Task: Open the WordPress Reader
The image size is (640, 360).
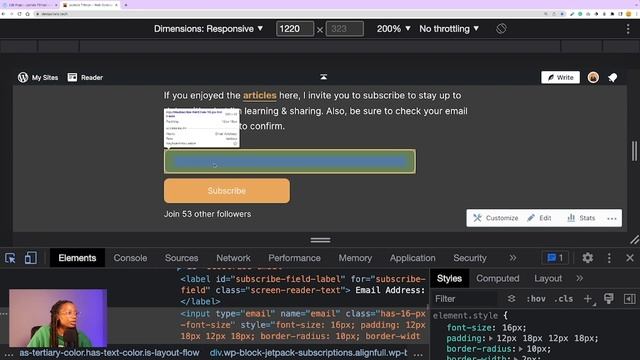Action: coord(85,78)
